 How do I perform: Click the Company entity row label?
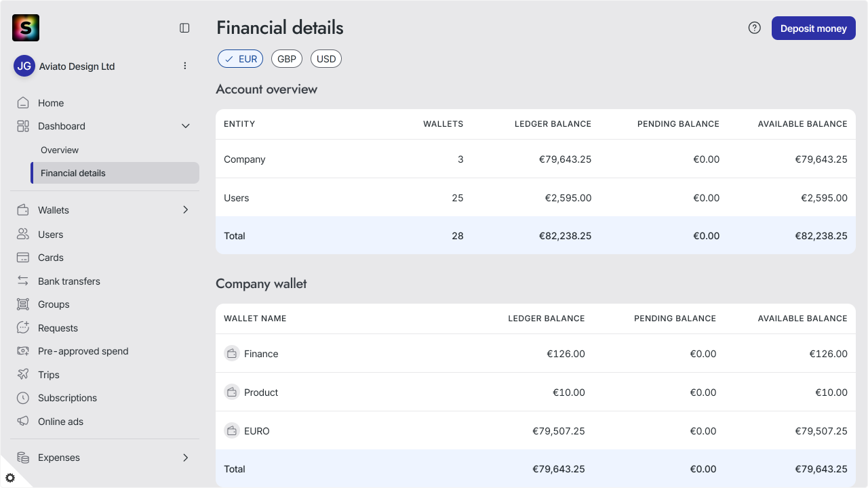[245, 159]
